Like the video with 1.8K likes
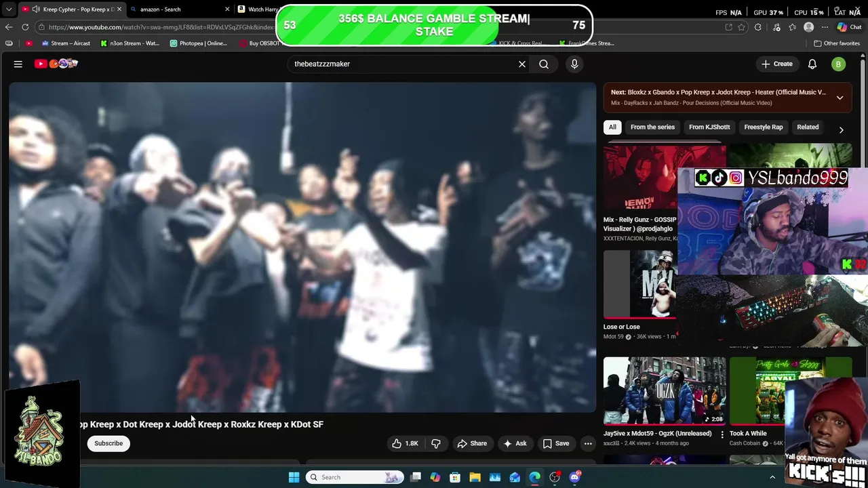This screenshot has height=488, width=868. coord(405,443)
